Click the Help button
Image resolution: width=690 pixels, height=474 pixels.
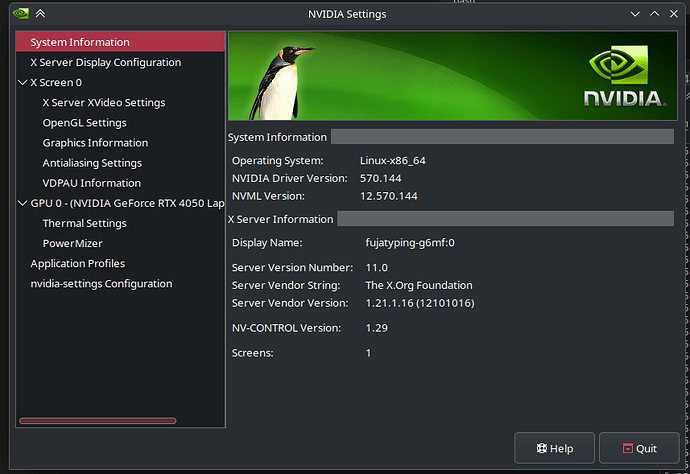coord(554,448)
